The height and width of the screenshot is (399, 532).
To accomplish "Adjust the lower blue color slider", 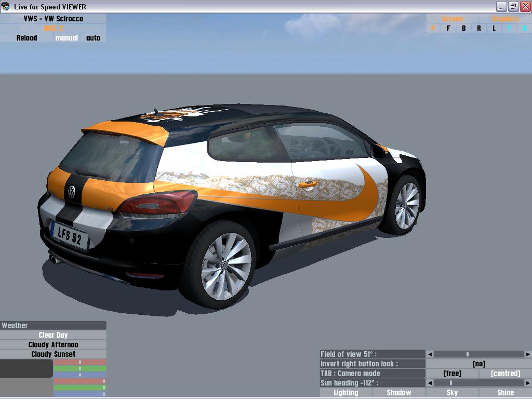I will click(x=80, y=394).
